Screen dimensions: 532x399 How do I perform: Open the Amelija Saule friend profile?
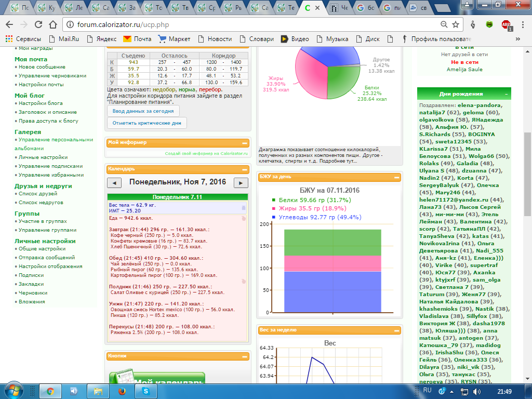pos(464,69)
